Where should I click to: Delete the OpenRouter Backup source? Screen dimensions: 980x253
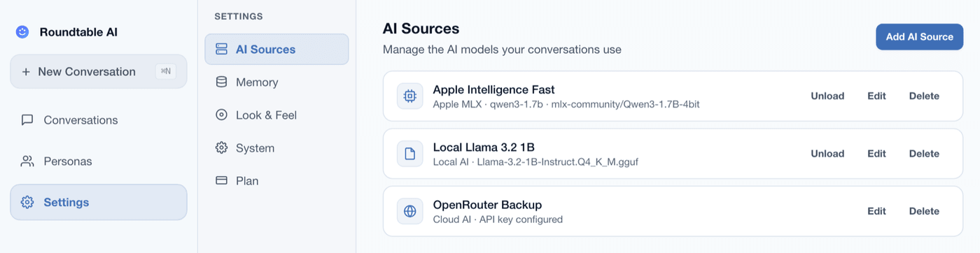[924, 211]
